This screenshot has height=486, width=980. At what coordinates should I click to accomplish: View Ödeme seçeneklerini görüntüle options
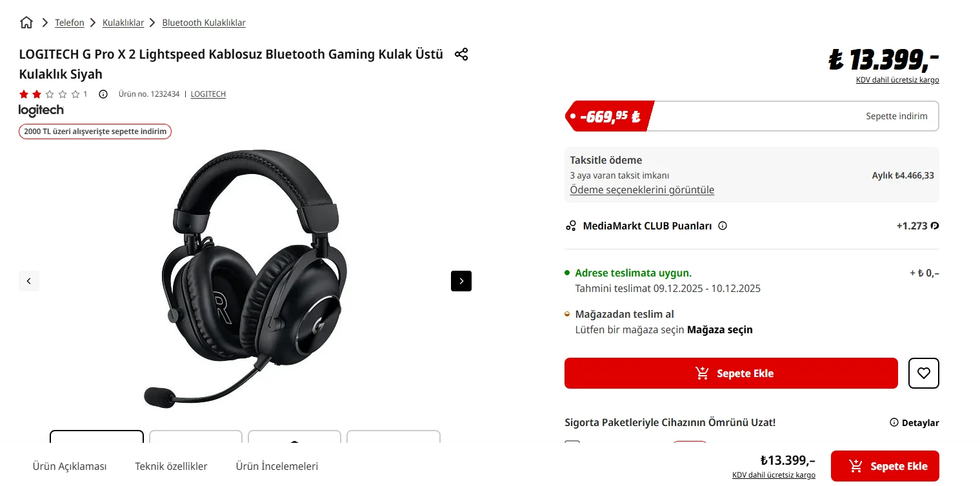[642, 190]
